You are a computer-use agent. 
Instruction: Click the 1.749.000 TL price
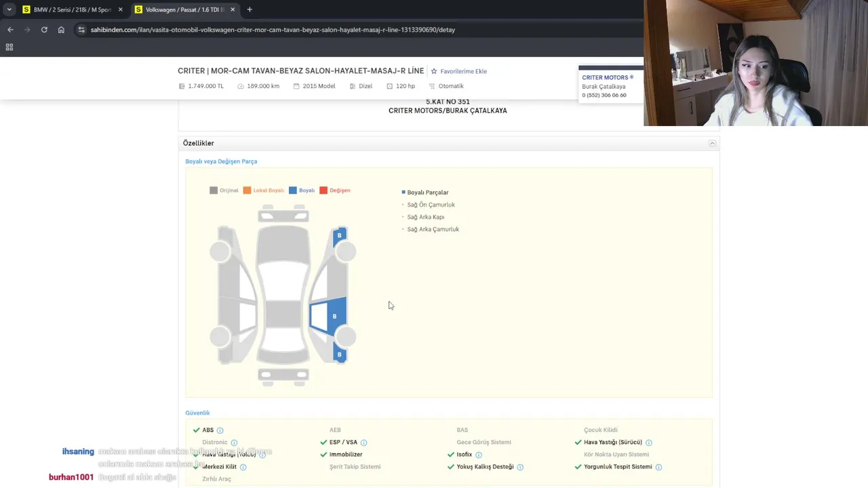click(205, 86)
